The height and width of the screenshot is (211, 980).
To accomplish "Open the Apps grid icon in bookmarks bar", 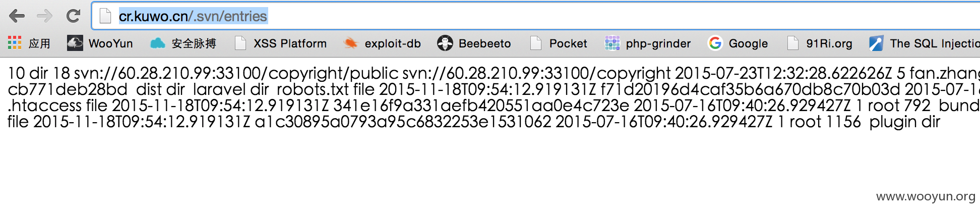I will click(x=15, y=43).
